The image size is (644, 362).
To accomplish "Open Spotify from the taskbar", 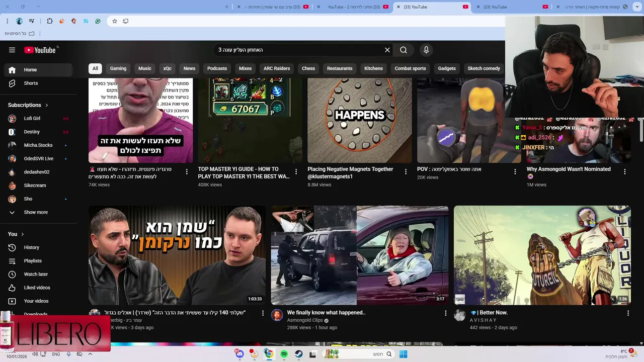I will tap(284, 354).
